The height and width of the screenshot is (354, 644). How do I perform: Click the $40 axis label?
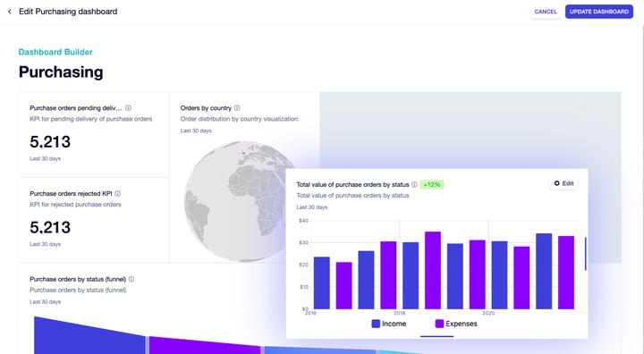tap(303, 221)
